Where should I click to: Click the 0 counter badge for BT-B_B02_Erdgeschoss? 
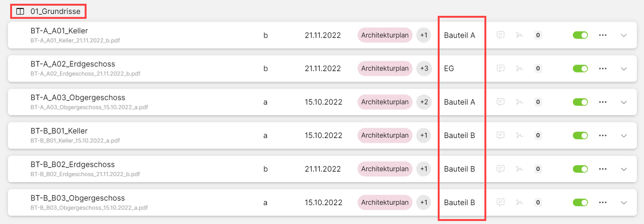pos(538,169)
